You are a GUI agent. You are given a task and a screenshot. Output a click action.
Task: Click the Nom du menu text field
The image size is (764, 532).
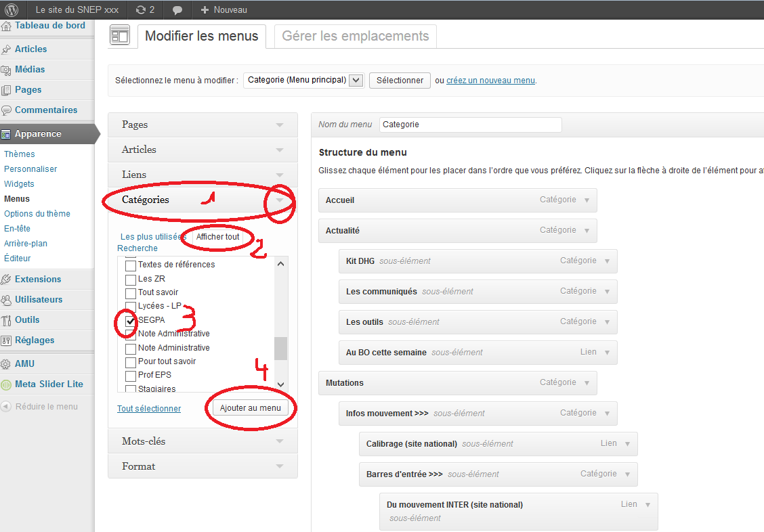[x=470, y=125]
